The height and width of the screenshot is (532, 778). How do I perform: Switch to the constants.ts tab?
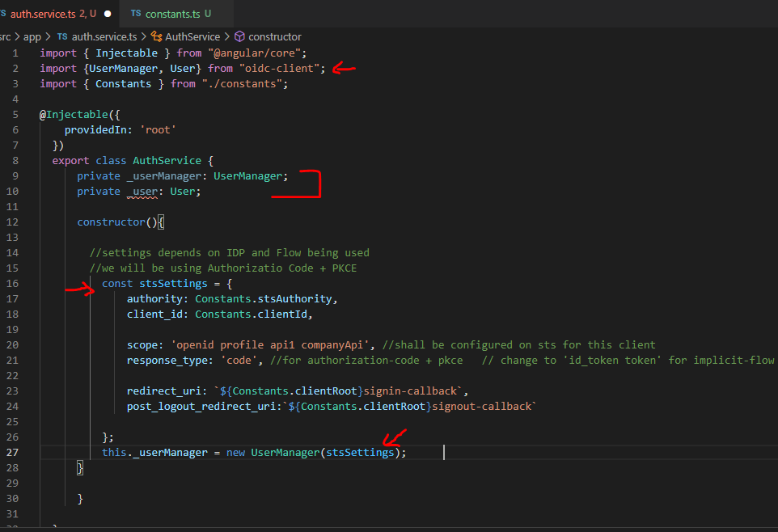pyautogui.click(x=172, y=14)
